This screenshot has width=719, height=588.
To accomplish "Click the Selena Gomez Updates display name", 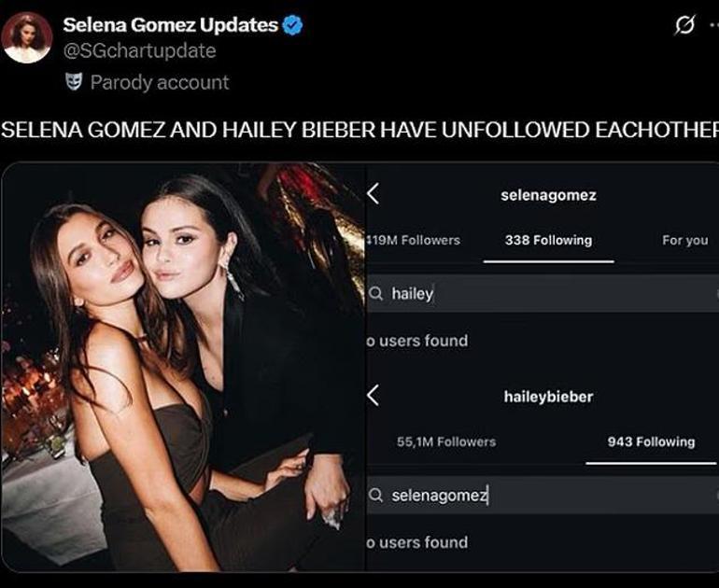I will [170, 25].
